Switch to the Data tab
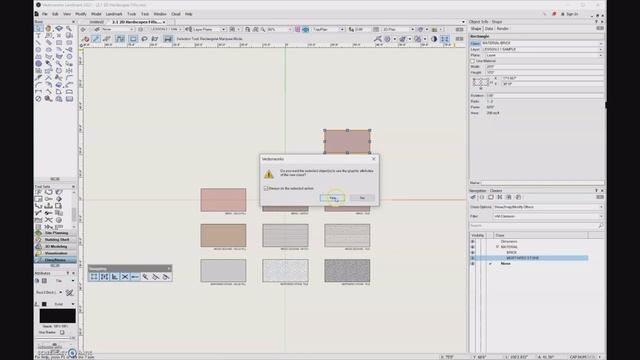Viewport: 640px width, 360px height. pyautogui.click(x=489, y=29)
